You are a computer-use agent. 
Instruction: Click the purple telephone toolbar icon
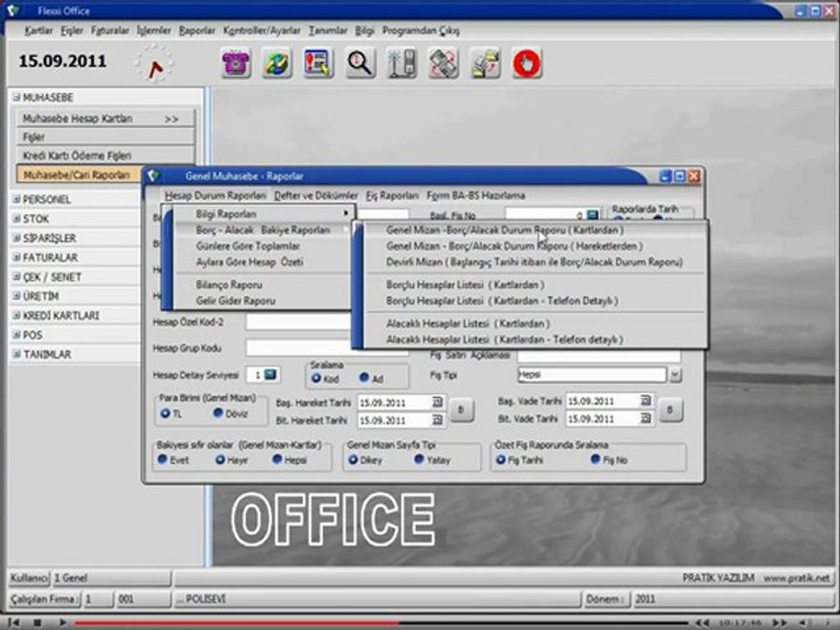click(236, 63)
